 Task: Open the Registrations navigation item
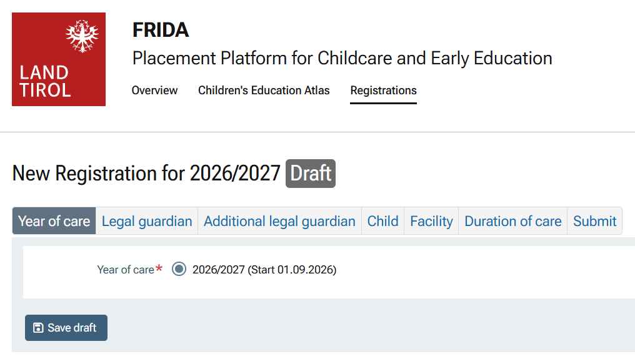click(x=383, y=91)
